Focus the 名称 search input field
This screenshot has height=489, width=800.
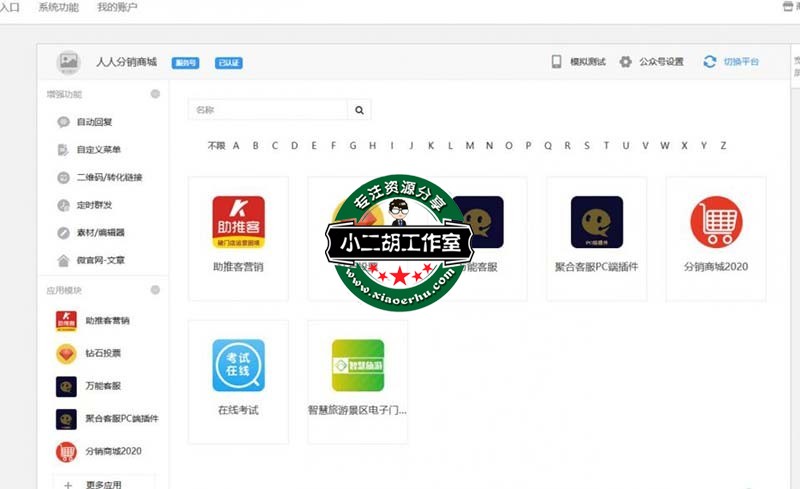click(x=268, y=110)
